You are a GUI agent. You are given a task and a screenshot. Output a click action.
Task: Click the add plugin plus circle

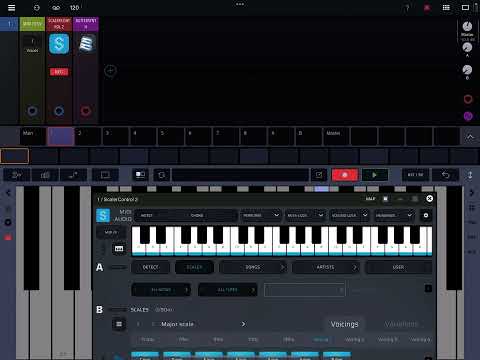(110, 71)
